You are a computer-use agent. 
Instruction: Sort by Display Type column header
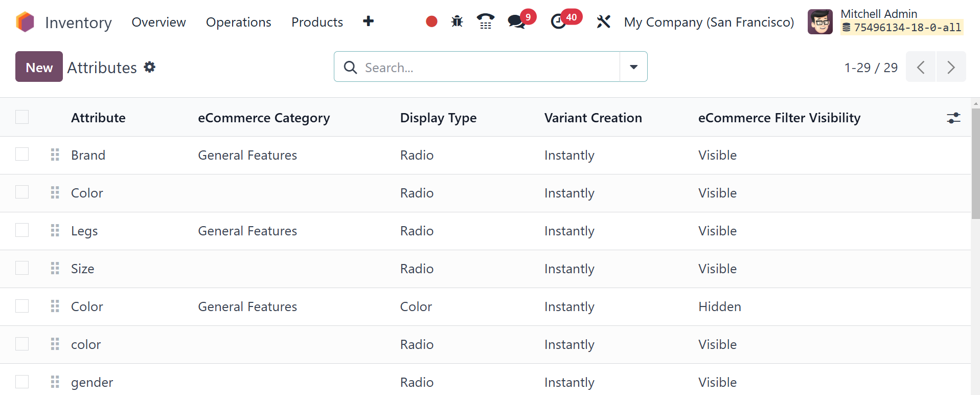(438, 118)
